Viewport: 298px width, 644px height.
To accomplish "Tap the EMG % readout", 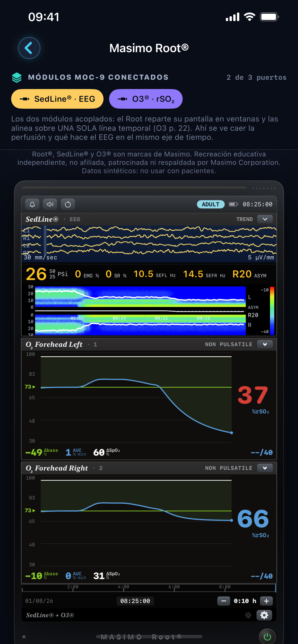I will pos(87,274).
